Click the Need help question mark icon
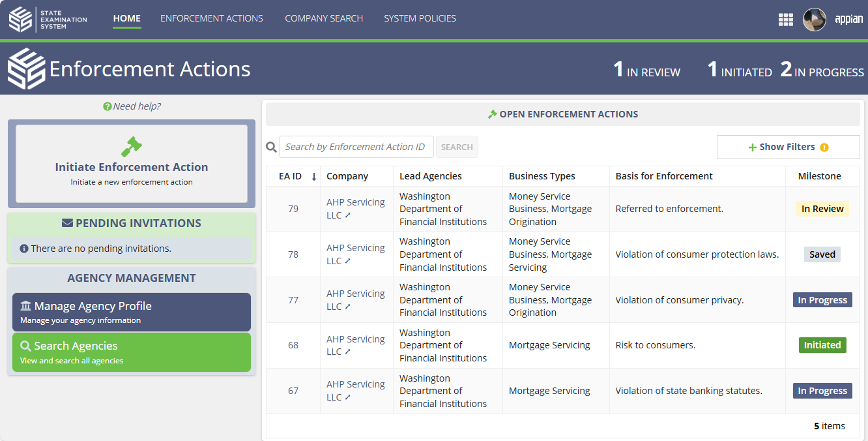 [108, 106]
